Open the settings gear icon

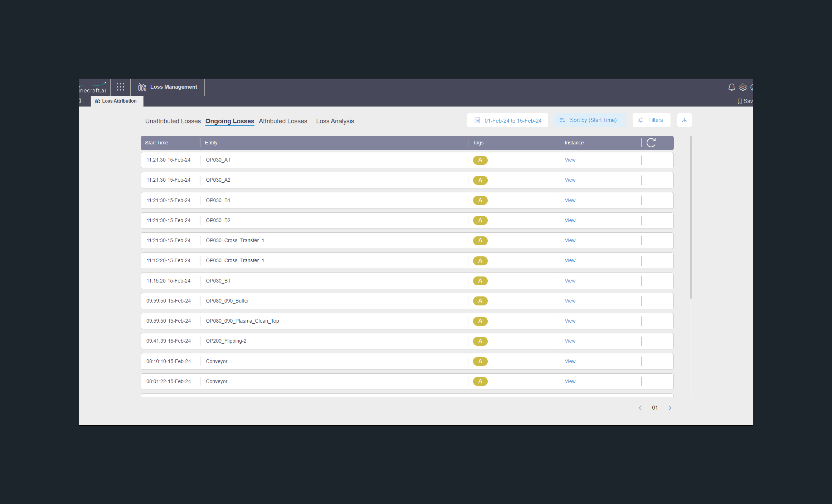[743, 87]
